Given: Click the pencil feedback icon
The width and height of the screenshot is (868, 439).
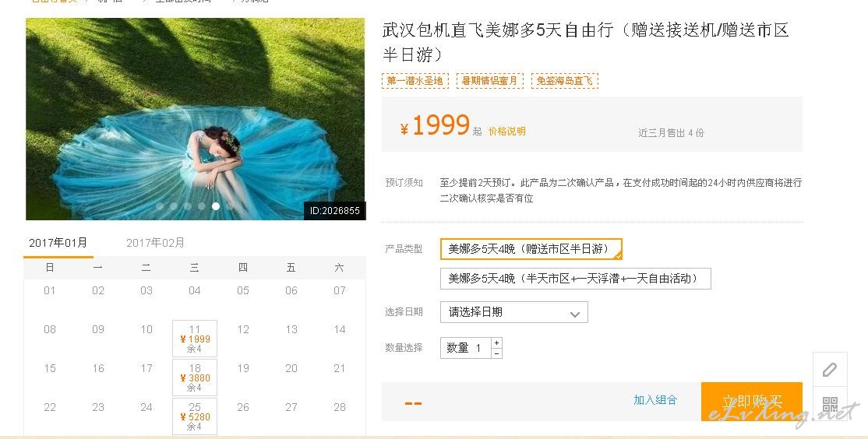Looking at the screenshot, I should (x=829, y=369).
